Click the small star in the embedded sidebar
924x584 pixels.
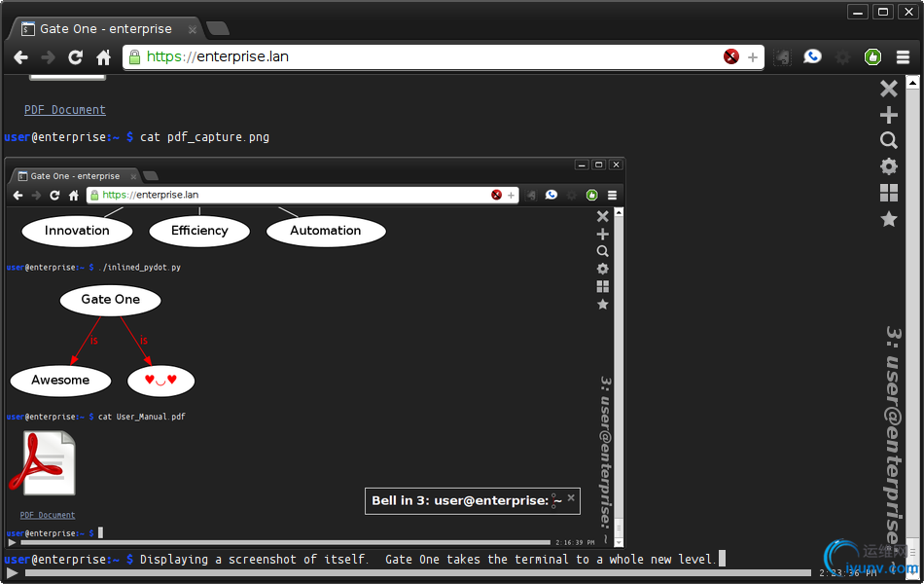click(602, 305)
